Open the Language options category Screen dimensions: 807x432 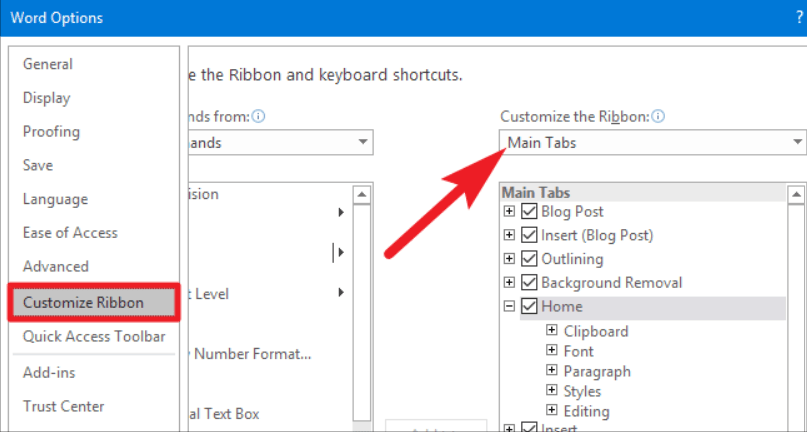[55, 199]
